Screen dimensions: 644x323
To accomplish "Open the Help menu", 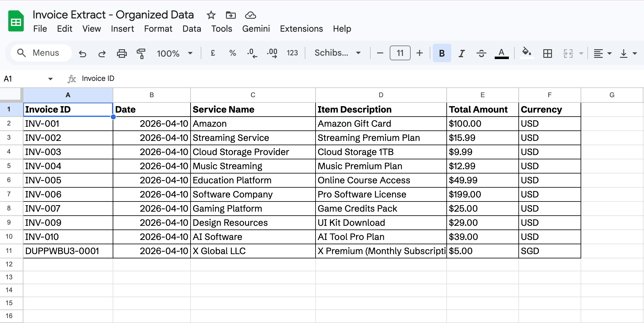I will coord(342,29).
